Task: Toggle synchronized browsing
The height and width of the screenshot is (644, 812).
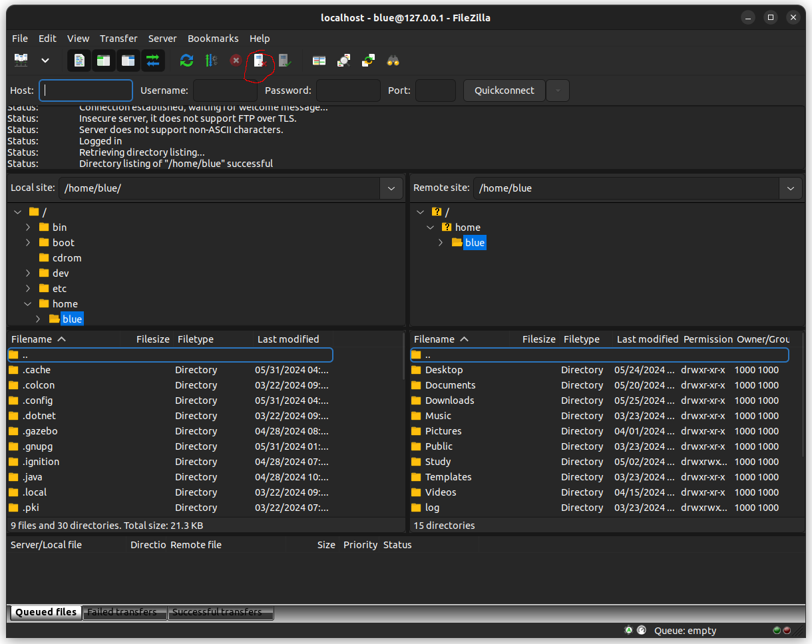Action: (x=368, y=61)
